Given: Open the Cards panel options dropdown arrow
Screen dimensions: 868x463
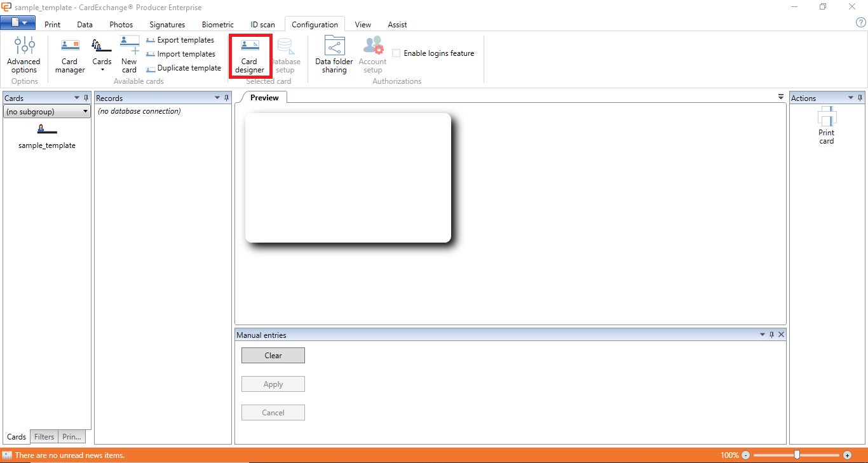Looking at the screenshot, I should 77,98.
